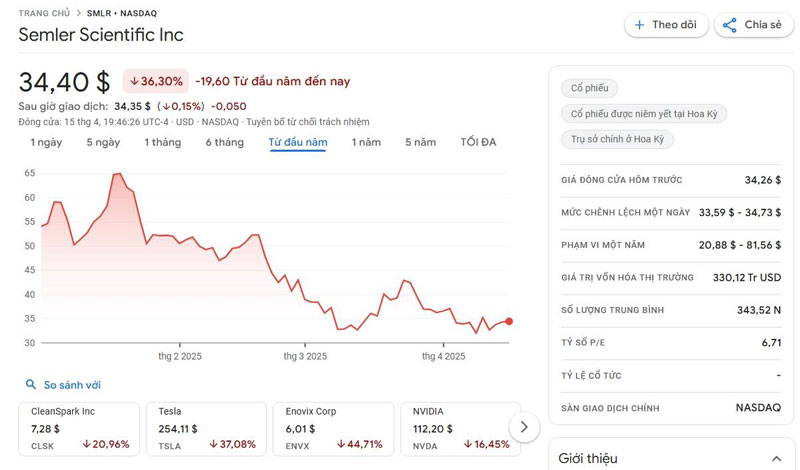The image size is (800, 470).
Task: Click Cổ phiếu được niêm yết tại Hoa Kỳ chip
Action: pos(644,114)
